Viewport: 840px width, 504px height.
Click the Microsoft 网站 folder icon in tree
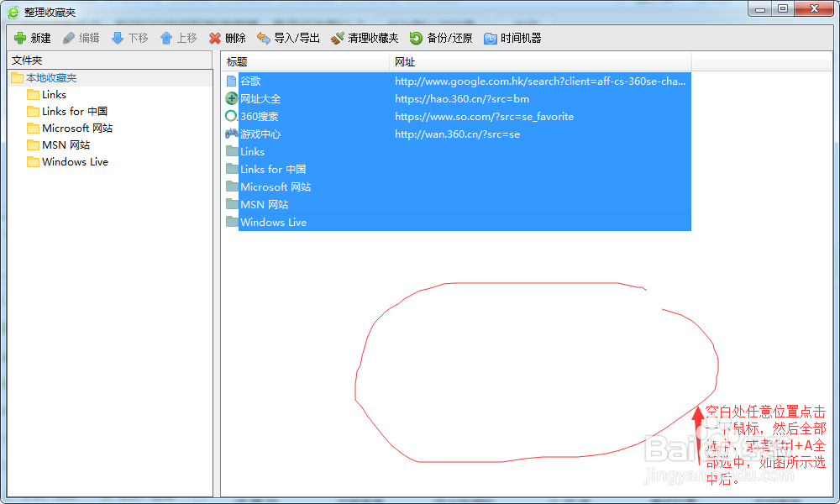click(34, 128)
